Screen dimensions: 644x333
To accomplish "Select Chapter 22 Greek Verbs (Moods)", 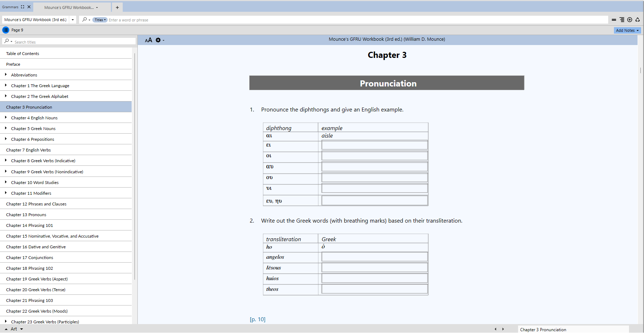I will coord(66,311).
